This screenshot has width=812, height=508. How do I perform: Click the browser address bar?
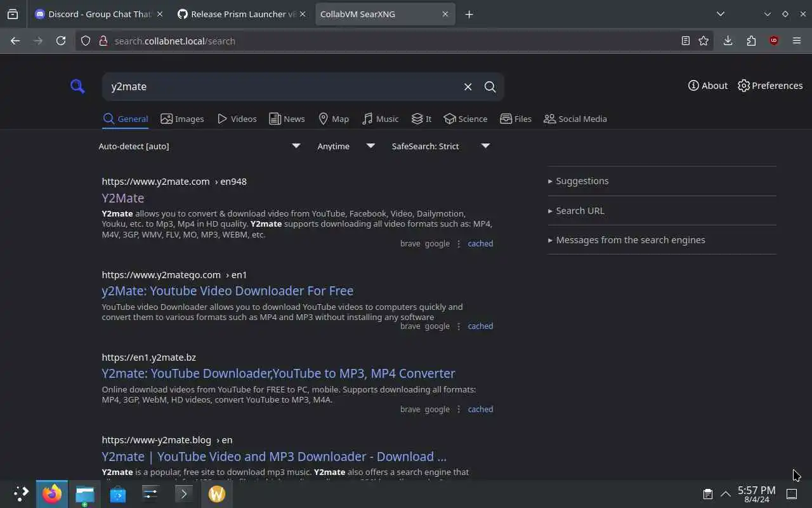click(x=393, y=41)
